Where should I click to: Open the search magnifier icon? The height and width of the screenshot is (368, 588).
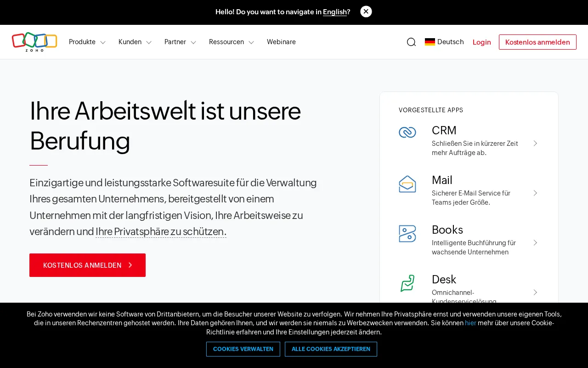(x=411, y=42)
